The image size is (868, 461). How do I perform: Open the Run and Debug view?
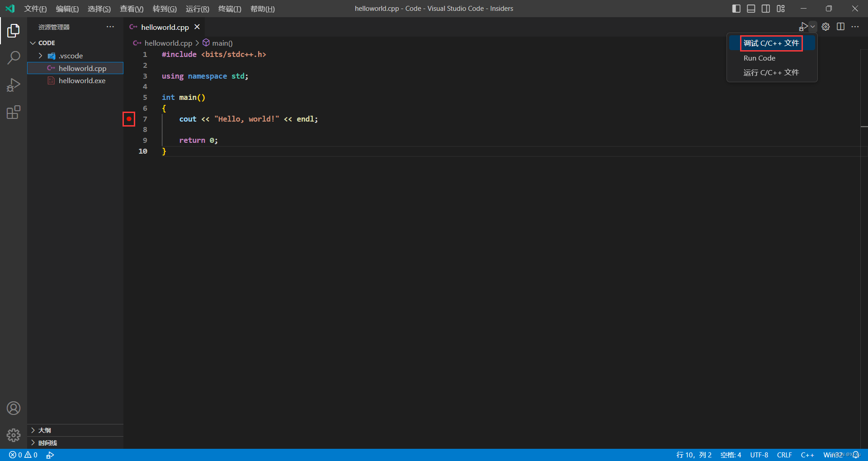(x=14, y=85)
